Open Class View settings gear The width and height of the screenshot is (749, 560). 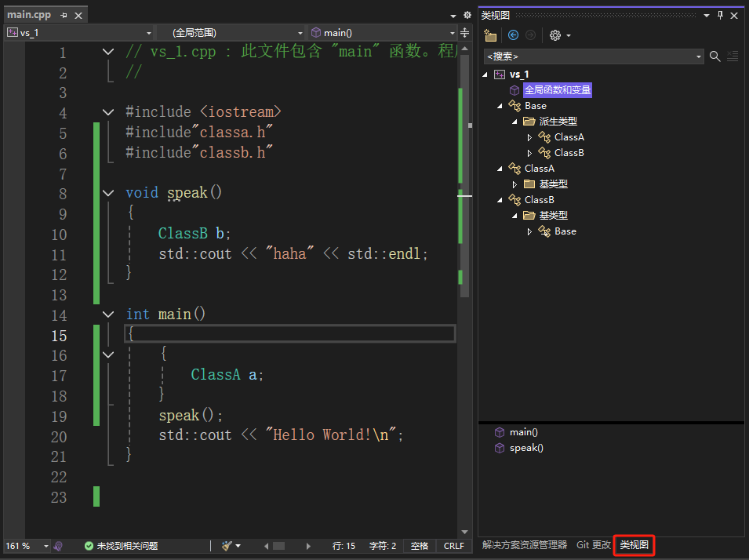pos(555,35)
